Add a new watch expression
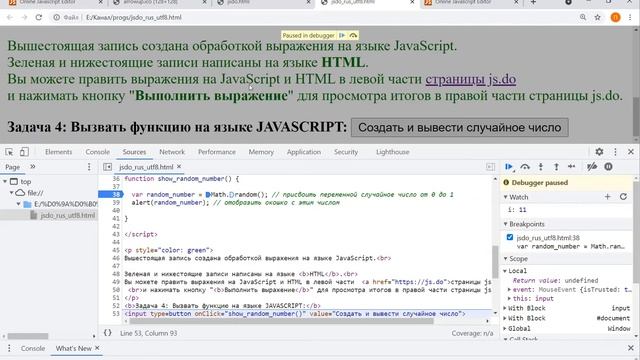Viewport: 640px width, 360px height. [607, 197]
